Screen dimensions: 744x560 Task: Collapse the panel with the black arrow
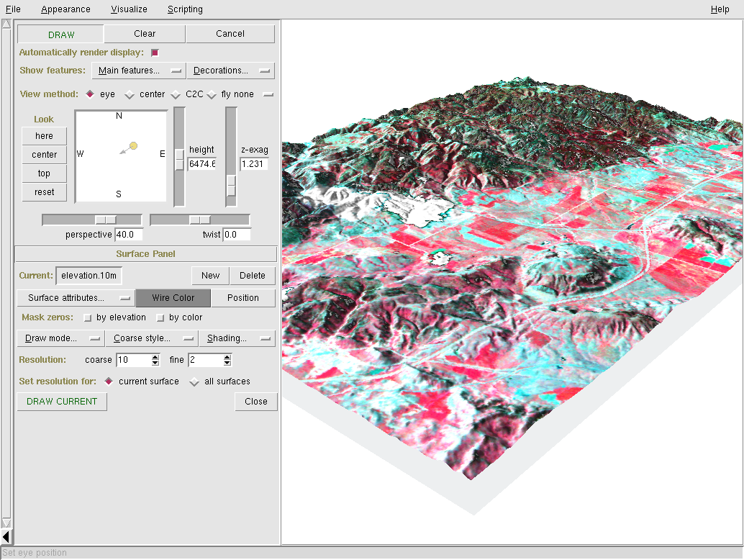(x=6, y=536)
